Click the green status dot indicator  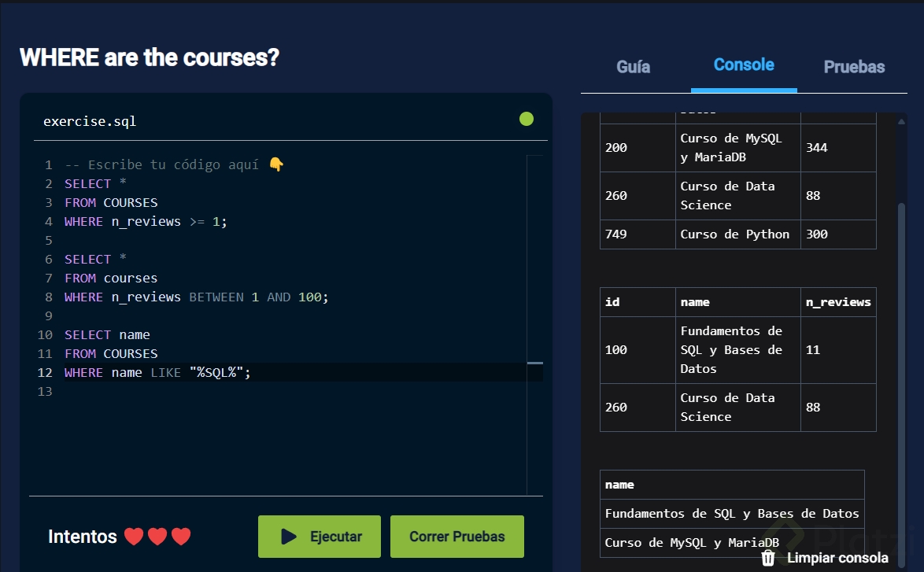click(x=527, y=119)
